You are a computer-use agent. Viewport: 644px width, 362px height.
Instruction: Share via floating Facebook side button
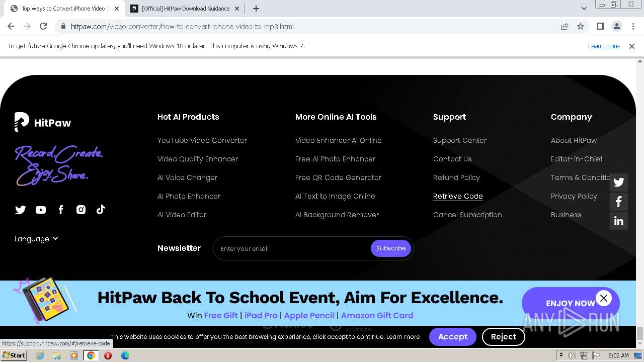click(x=619, y=202)
